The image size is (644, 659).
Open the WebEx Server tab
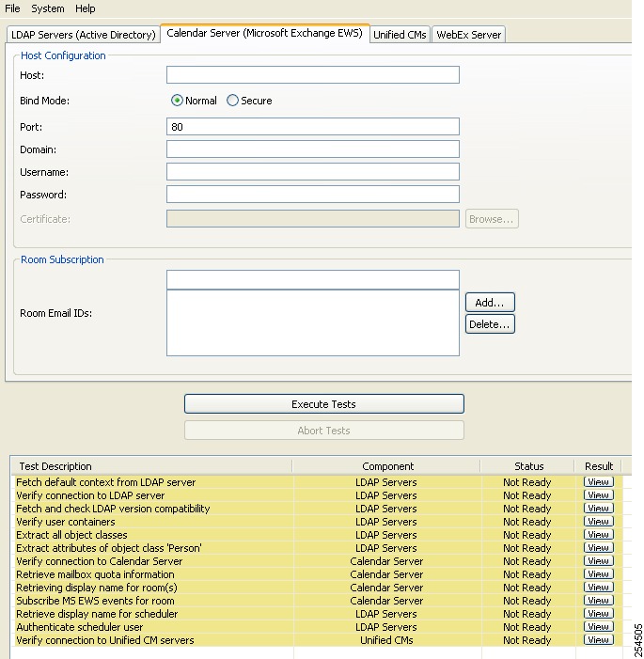[x=469, y=35]
